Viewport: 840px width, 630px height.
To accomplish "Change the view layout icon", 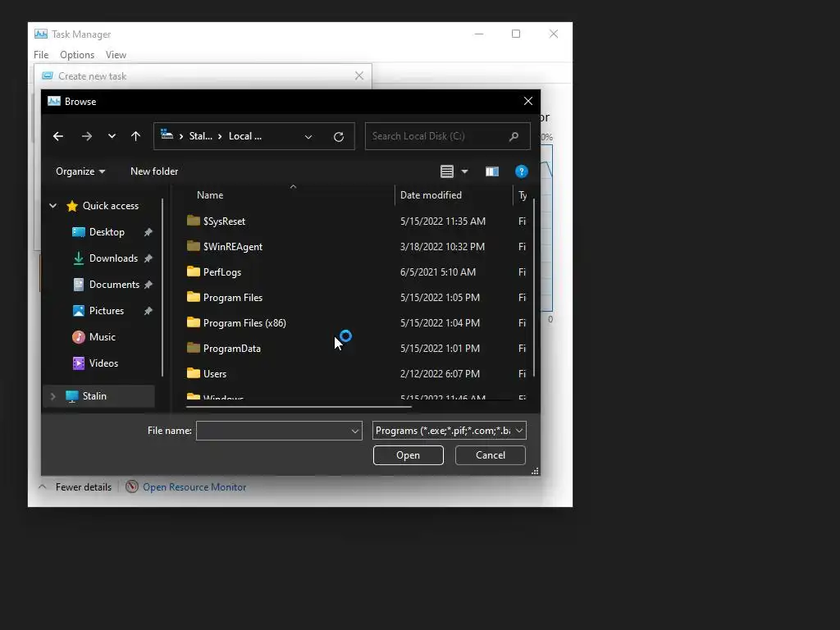I will pyautogui.click(x=447, y=171).
